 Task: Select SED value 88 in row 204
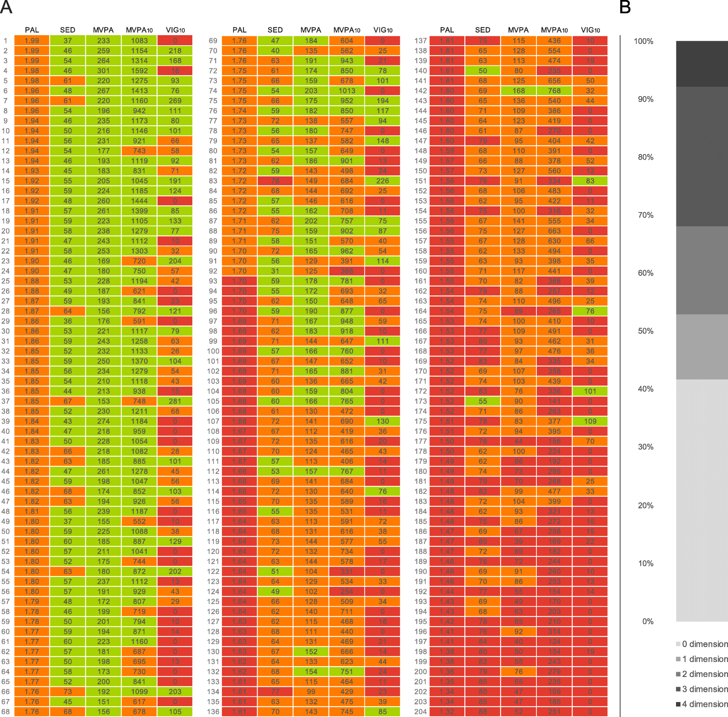click(483, 712)
